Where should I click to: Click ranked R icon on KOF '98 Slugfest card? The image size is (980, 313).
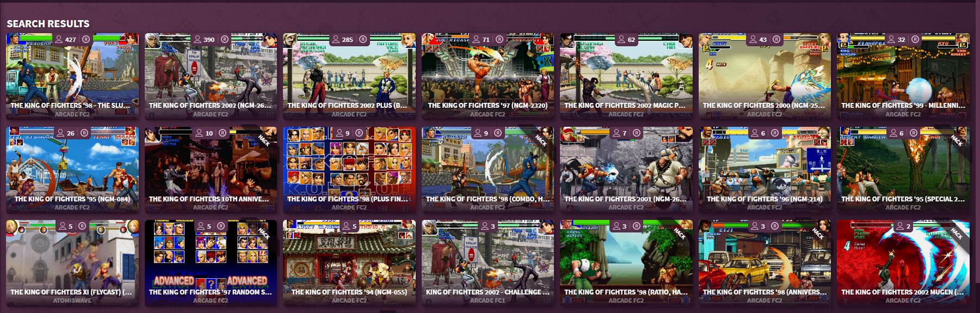(x=86, y=39)
